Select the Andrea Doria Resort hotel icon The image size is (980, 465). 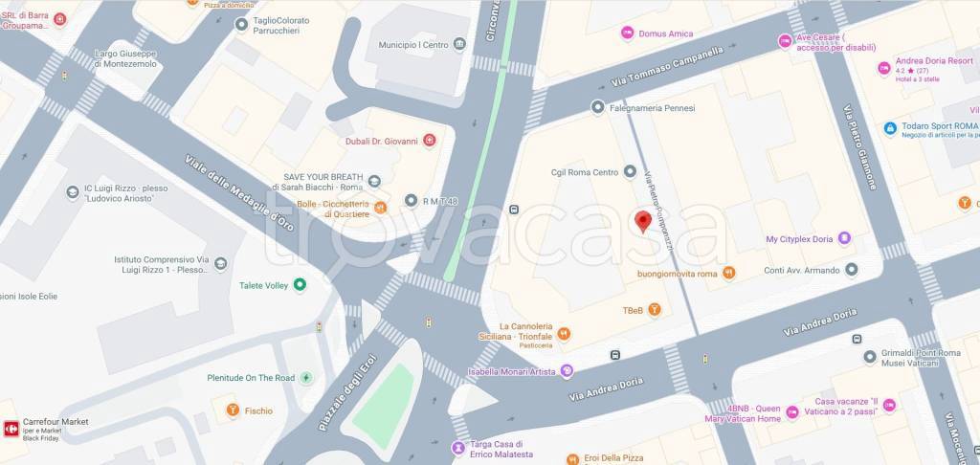point(884,68)
